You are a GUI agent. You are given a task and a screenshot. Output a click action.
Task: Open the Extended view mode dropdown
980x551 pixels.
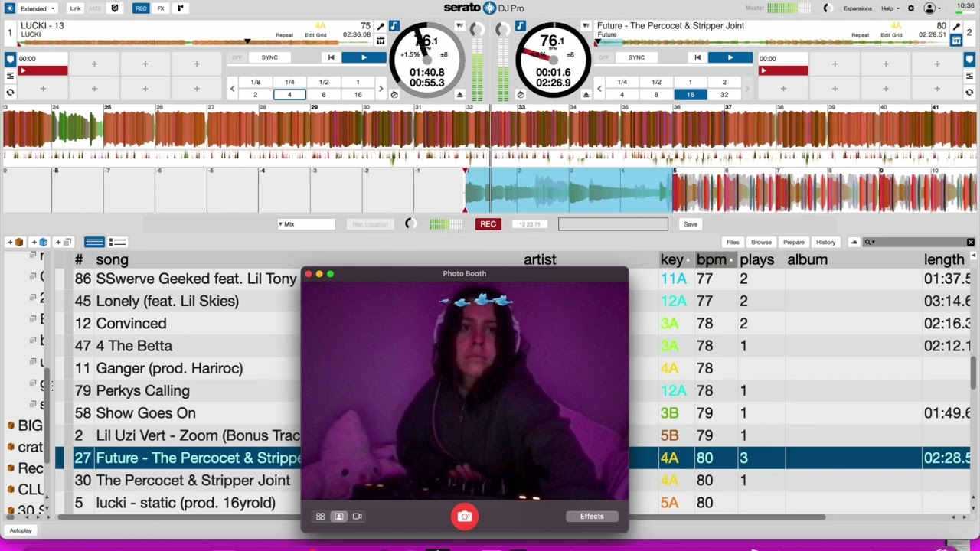click(x=37, y=8)
